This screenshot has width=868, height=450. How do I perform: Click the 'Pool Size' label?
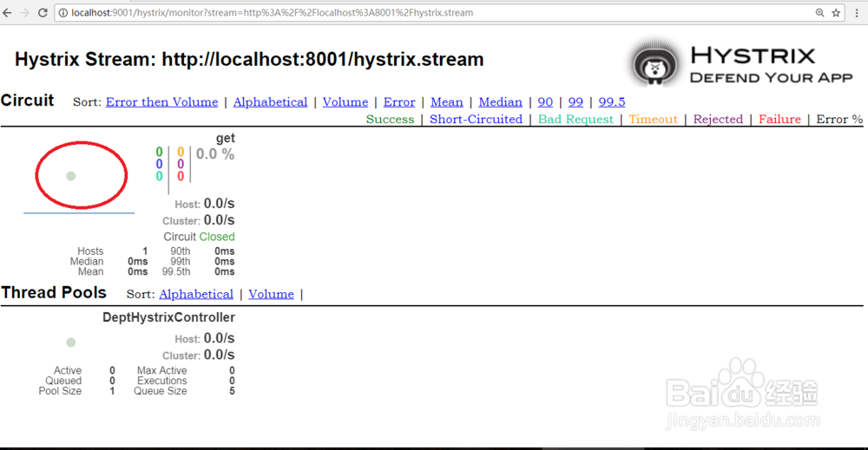pos(60,391)
